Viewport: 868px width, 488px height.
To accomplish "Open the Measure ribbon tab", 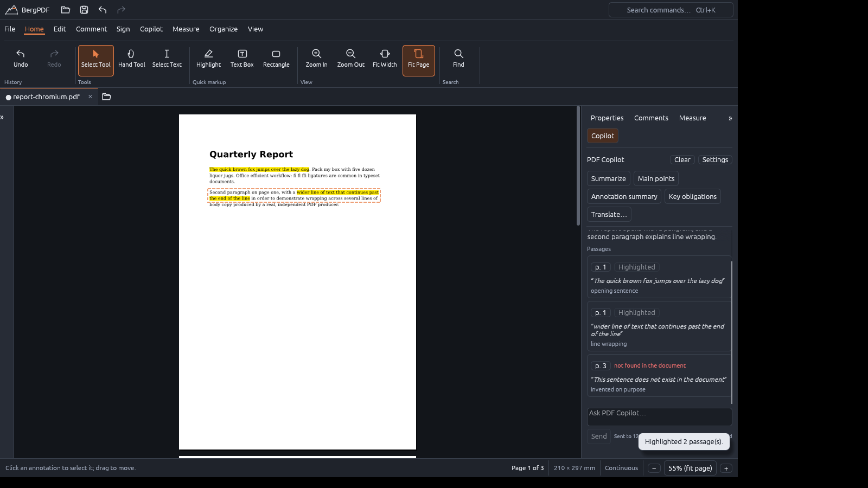I will coord(186,29).
